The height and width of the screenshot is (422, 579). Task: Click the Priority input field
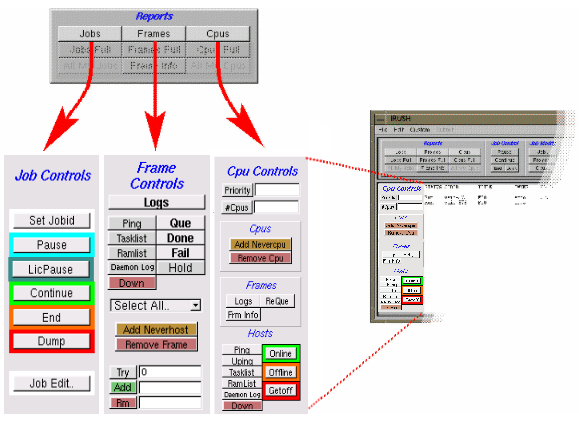pyautogui.click(x=277, y=190)
